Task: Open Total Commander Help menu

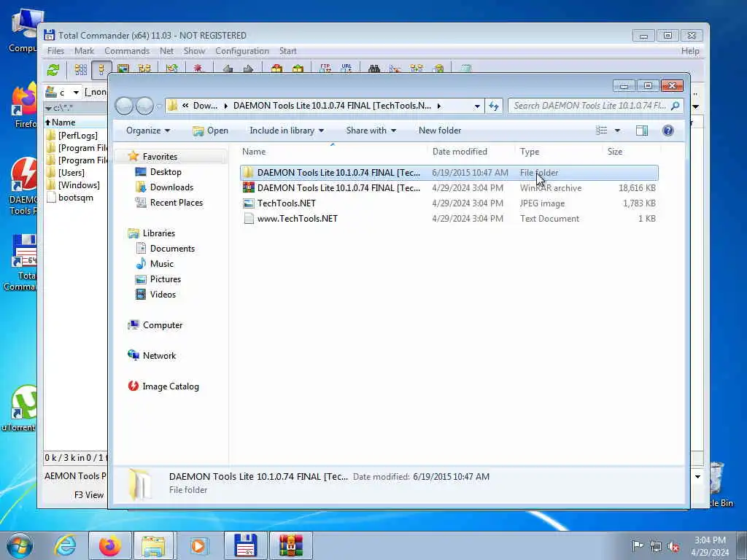Action: pos(690,51)
